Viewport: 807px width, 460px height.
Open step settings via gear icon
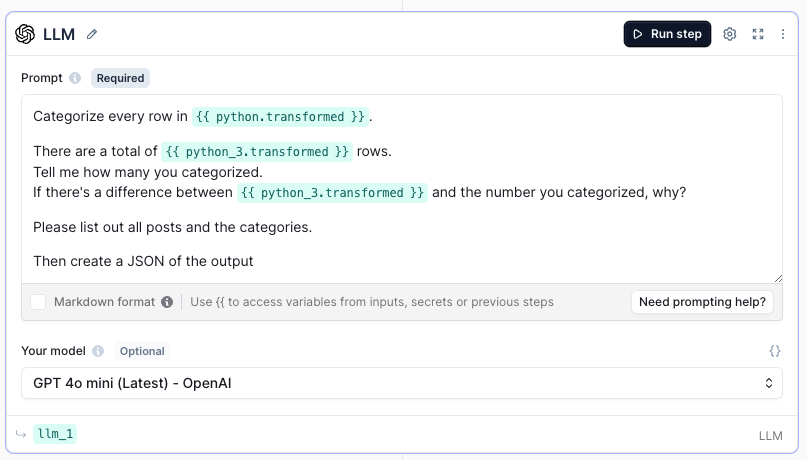pyautogui.click(x=729, y=34)
